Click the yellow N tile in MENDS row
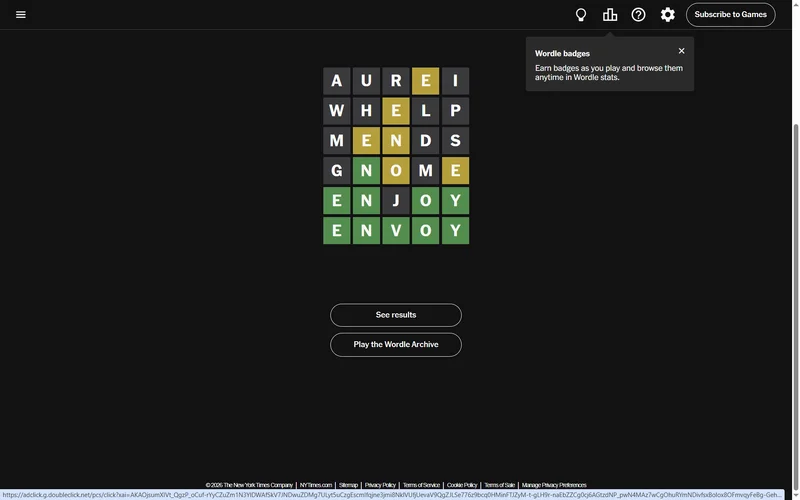 pyautogui.click(x=396, y=140)
